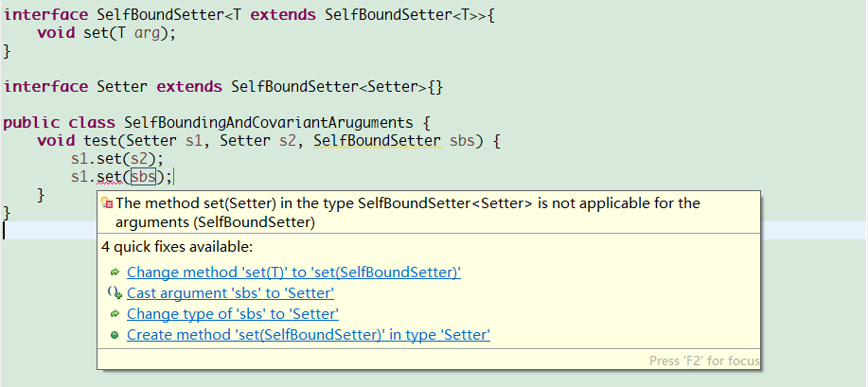
Task: Apply 'Change method set(T) to set(SelfBoundSetter)' fix
Action: tap(293, 273)
